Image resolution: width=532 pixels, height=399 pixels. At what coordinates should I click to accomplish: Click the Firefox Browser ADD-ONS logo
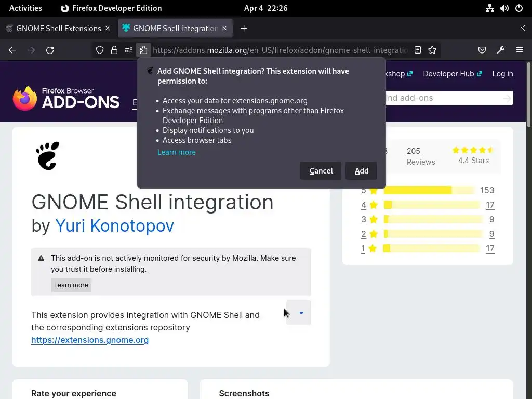[66, 98]
